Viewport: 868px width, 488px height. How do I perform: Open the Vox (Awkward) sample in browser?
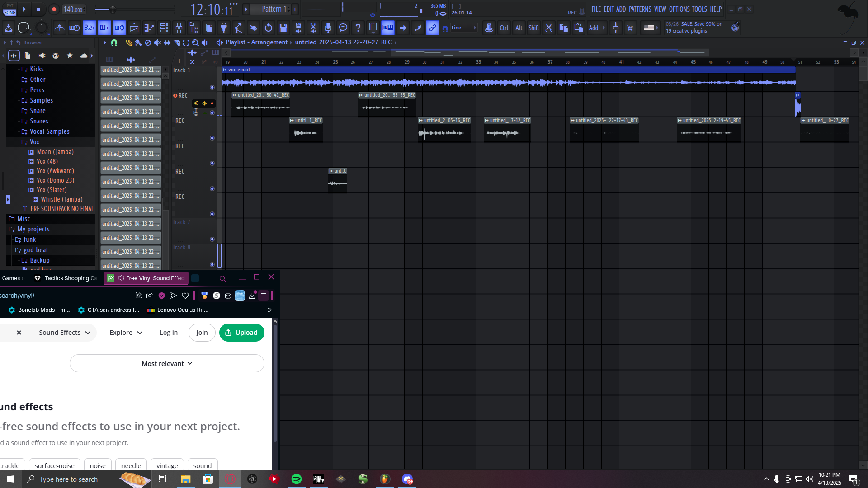point(55,171)
